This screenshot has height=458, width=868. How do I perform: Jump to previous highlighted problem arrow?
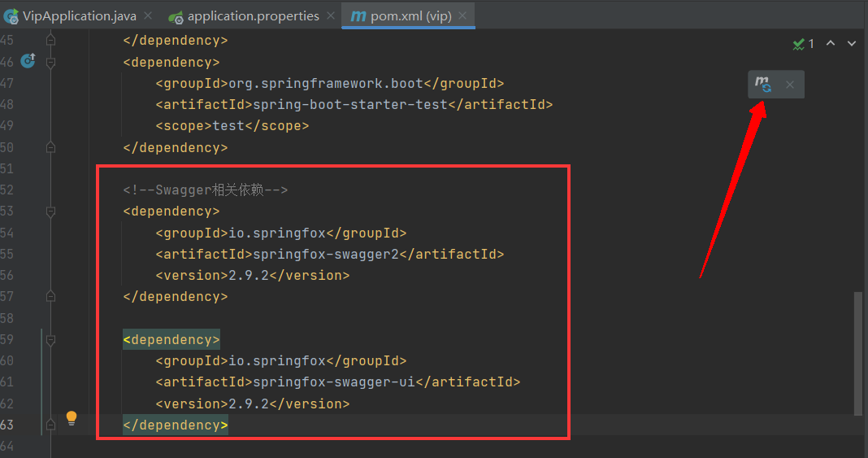(831, 44)
